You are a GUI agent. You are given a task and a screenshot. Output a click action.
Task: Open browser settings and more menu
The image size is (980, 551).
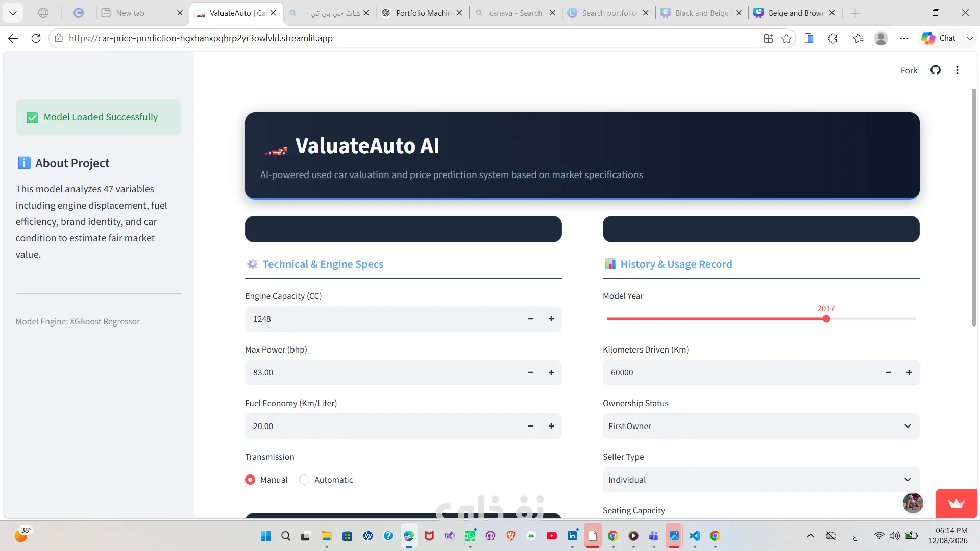pyautogui.click(x=904, y=38)
